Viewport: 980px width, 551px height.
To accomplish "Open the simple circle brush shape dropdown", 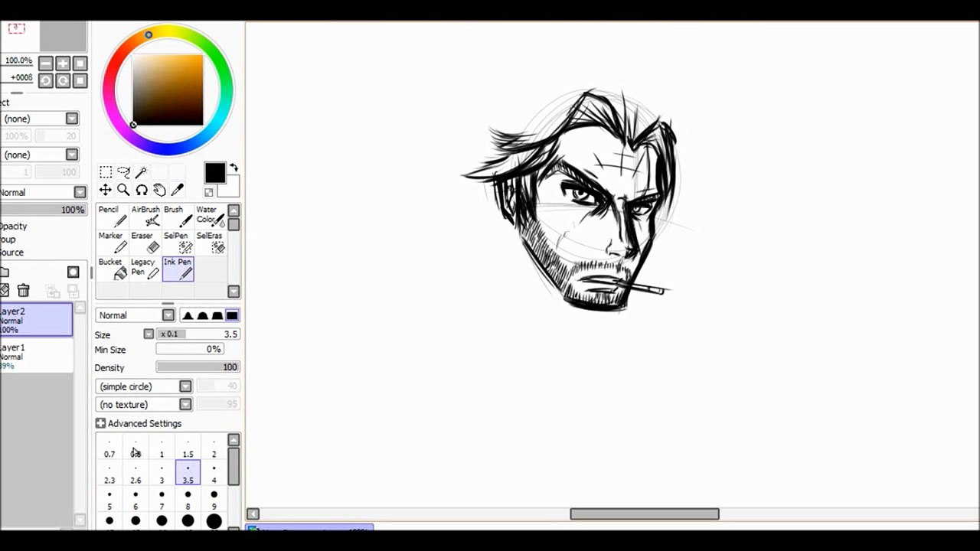I will pyautogui.click(x=144, y=386).
